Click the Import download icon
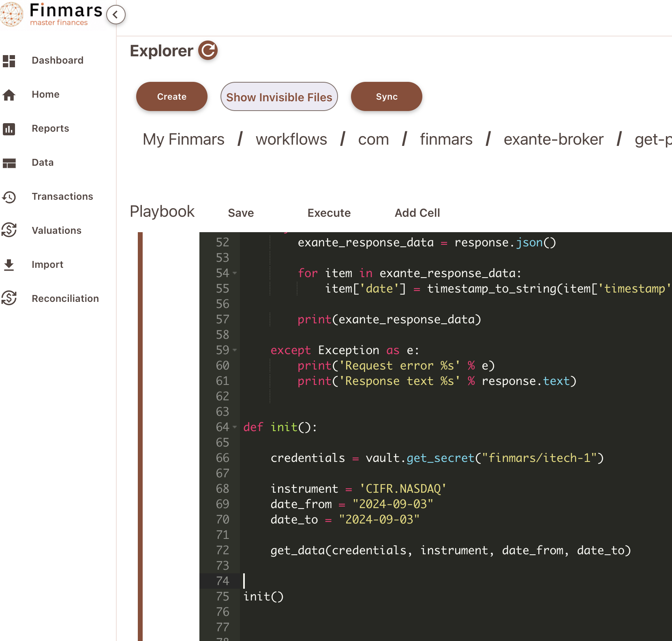This screenshot has width=672, height=641. pyautogui.click(x=9, y=265)
